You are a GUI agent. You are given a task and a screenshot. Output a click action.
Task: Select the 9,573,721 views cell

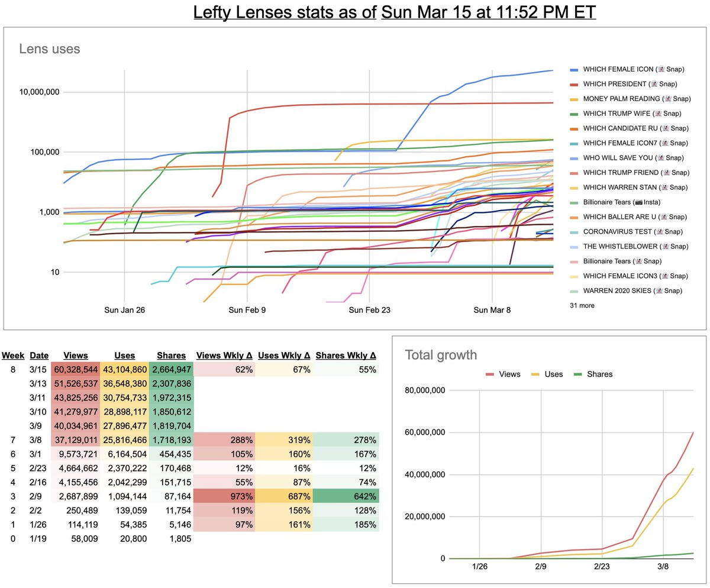coord(75,455)
